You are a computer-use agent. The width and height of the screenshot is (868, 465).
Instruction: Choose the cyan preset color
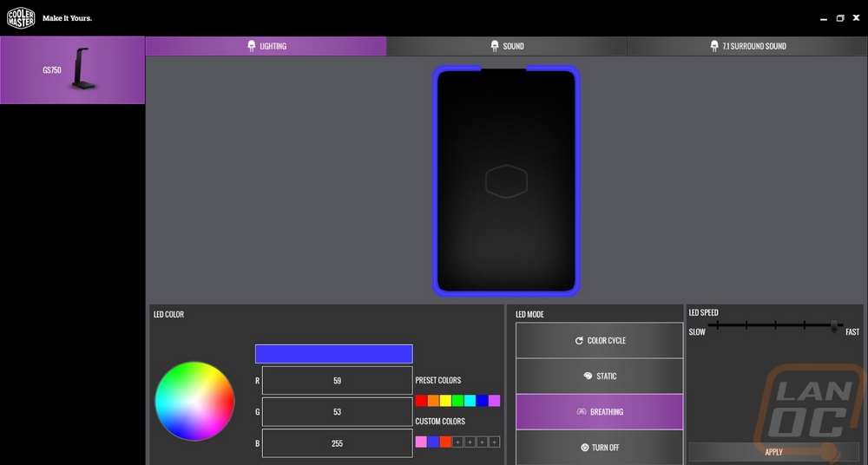(470, 401)
